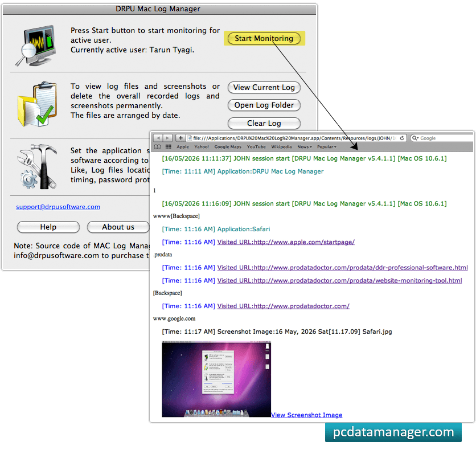Click the Application:Safari log entry
The width and height of the screenshot is (476, 454).
(216, 229)
